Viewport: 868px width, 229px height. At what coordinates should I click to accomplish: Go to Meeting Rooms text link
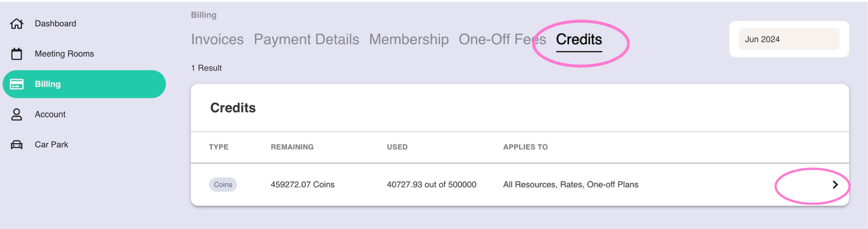[x=64, y=54]
